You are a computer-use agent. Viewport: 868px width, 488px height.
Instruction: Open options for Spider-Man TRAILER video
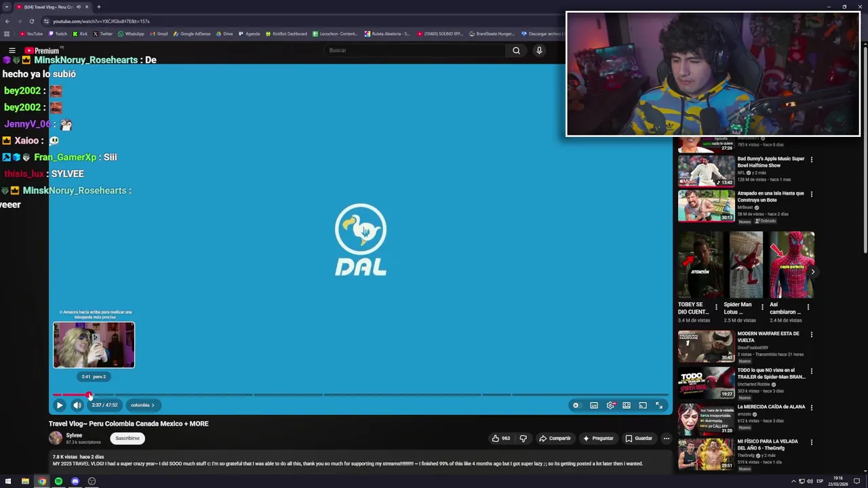(812, 371)
